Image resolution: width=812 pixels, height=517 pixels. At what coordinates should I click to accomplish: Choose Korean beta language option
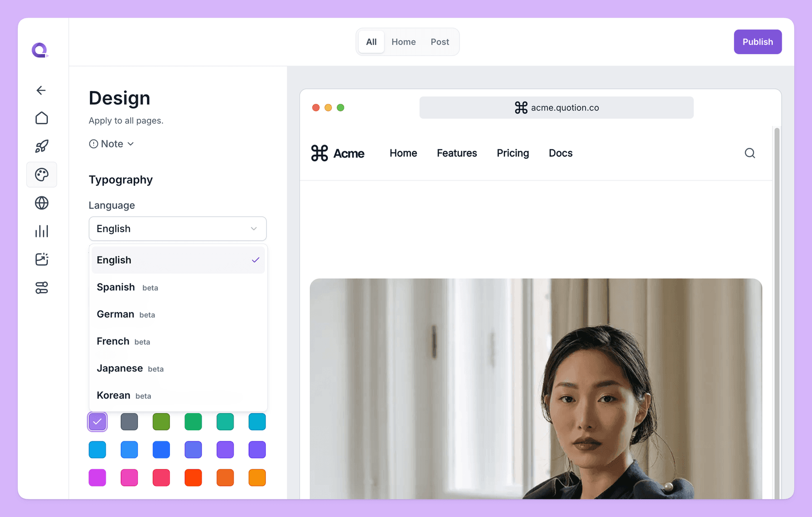[x=178, y=395]
